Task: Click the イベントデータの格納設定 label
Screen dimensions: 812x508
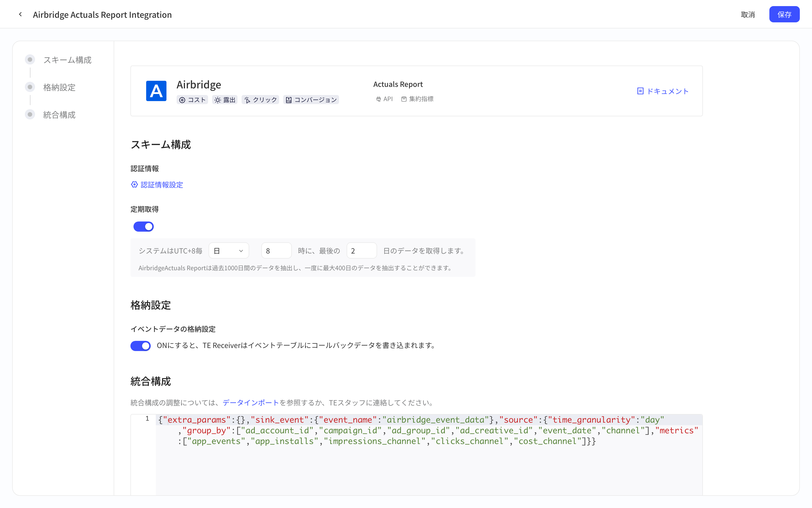Action: click(173, 329)
